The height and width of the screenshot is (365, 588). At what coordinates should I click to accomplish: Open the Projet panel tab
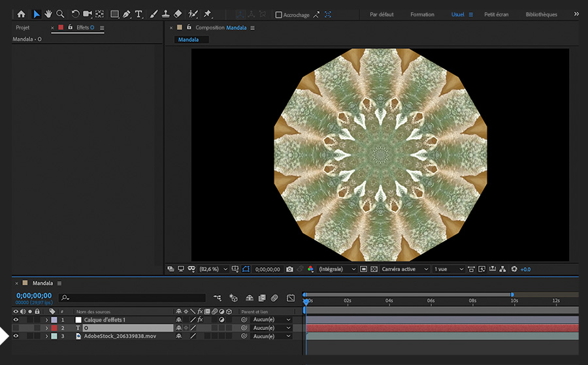coord(23,28)
